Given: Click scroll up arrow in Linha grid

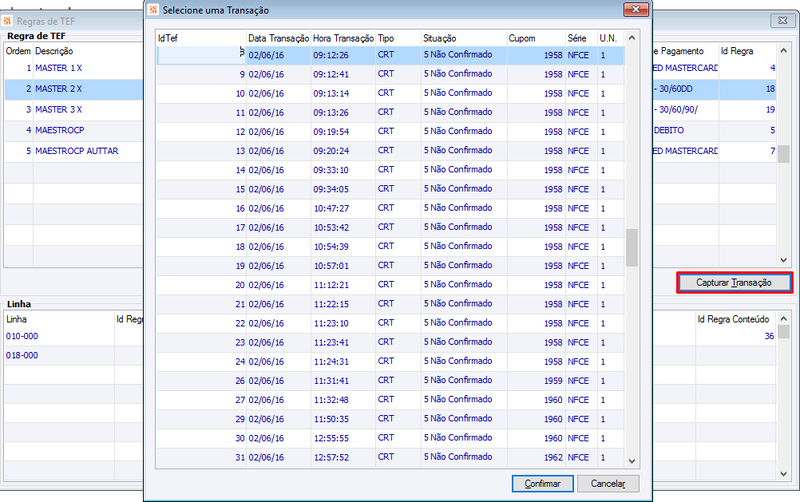Looking at the screenshot, I should pos(783,319).
